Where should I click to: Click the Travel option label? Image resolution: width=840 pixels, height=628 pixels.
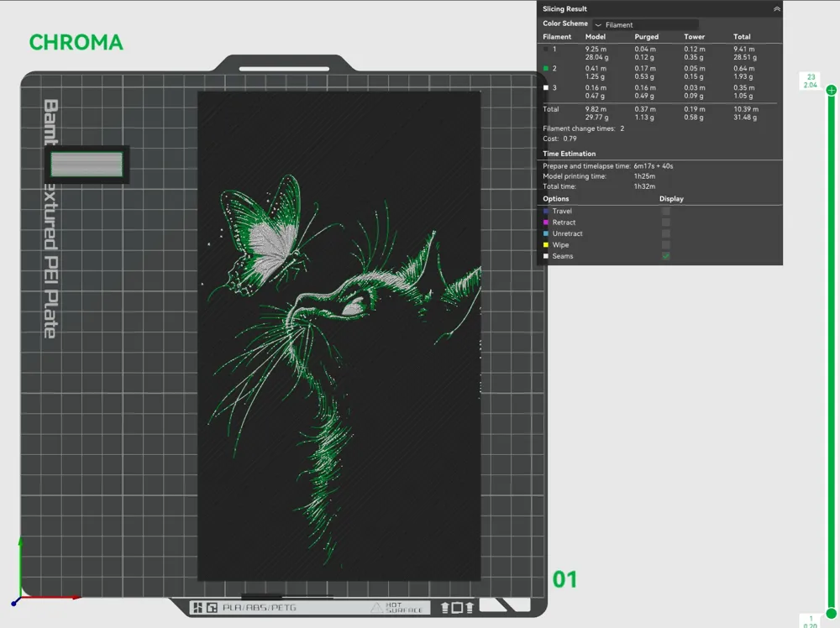point(562,211)
